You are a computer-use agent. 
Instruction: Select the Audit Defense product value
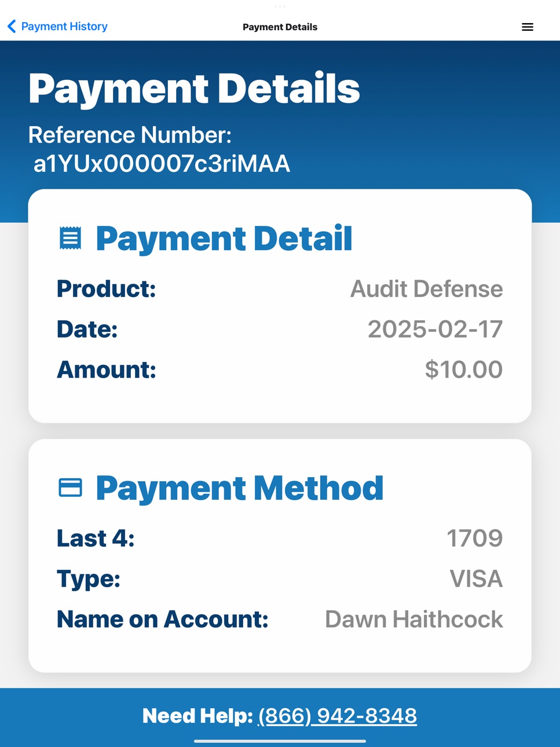coord(426,288)
